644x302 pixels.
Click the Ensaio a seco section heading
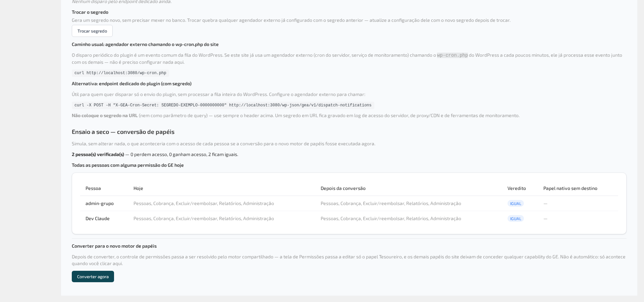(x=123, y=132)
